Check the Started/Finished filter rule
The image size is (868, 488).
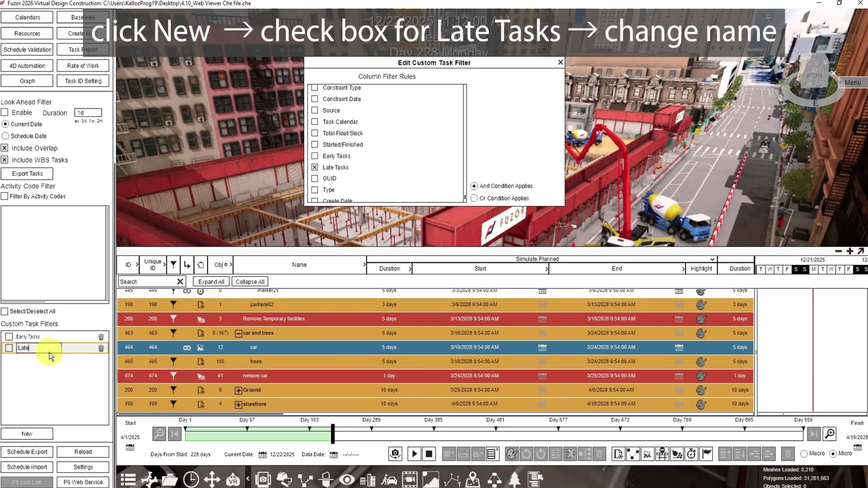(315, 145)
